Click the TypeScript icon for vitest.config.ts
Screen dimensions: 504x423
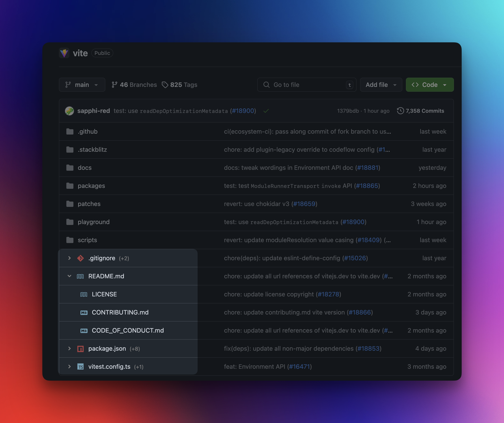pos(80,367)
